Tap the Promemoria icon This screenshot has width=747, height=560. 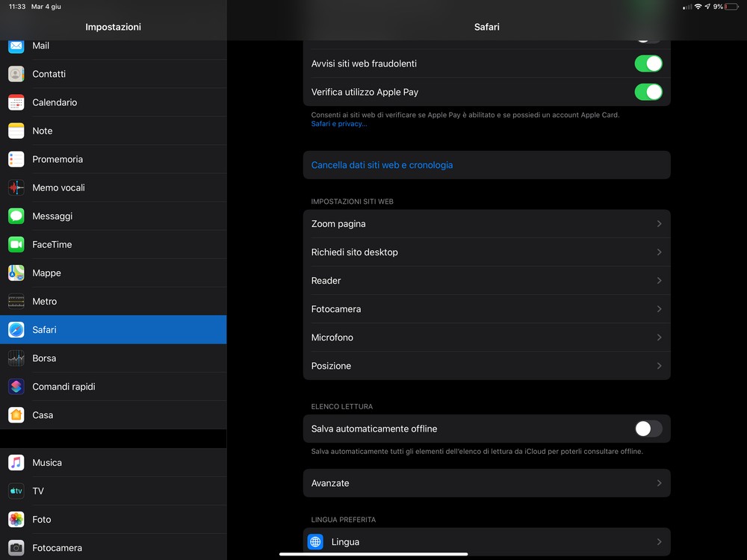(x=16, y=159)
